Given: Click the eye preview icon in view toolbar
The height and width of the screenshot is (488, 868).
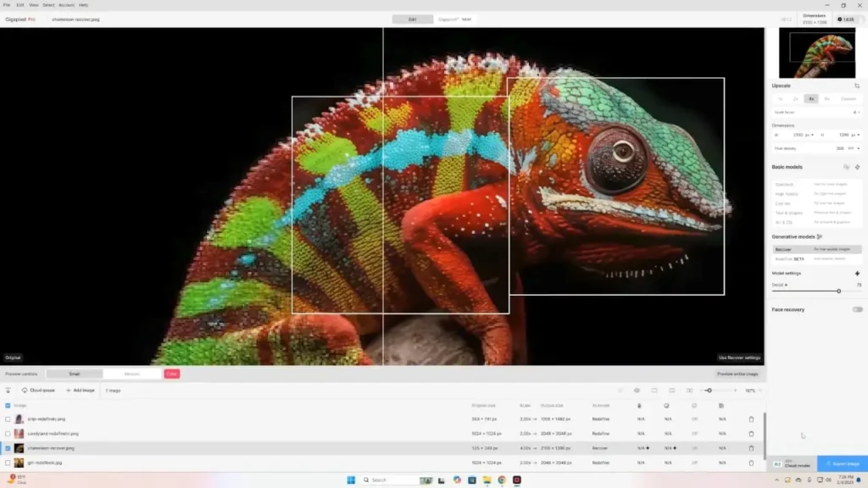Looking at the screenshot, I should click(637, 391).
